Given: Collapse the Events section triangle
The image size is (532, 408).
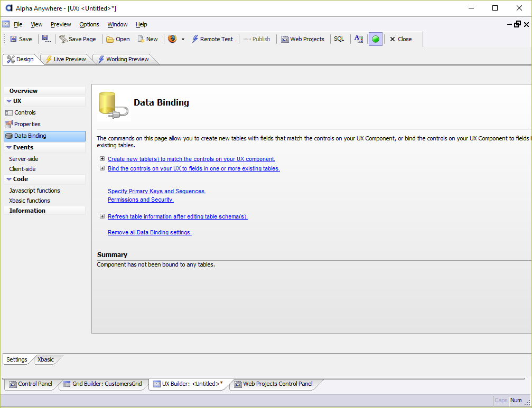Looking at the screenshot, I should 9,147.
